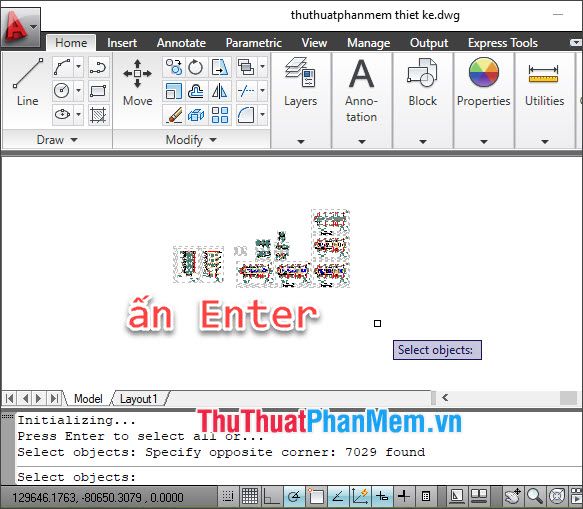Switch to the Annotate ribbon tab
The image size is (583, 509).
pos(181,43)
